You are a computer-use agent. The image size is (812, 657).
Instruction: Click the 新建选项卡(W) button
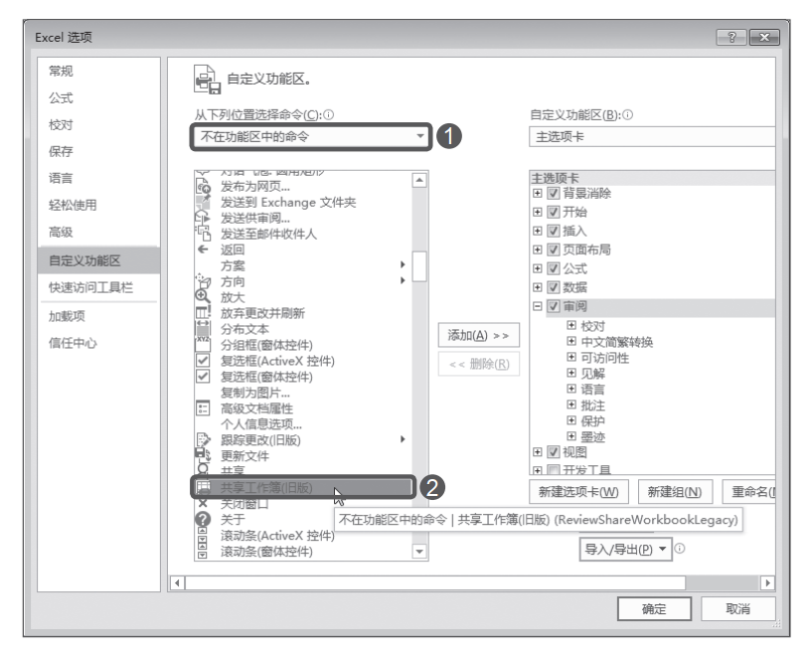click(578, 492)
